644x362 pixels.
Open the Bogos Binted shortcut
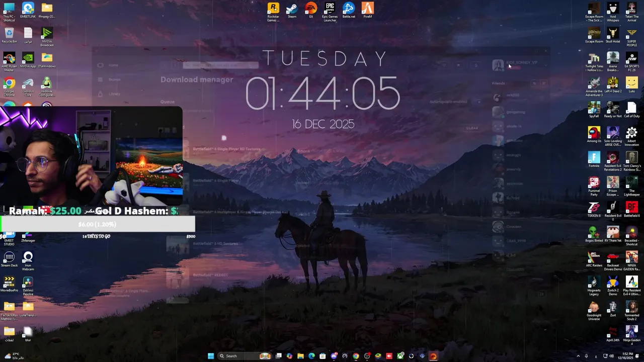pos(594,234)
